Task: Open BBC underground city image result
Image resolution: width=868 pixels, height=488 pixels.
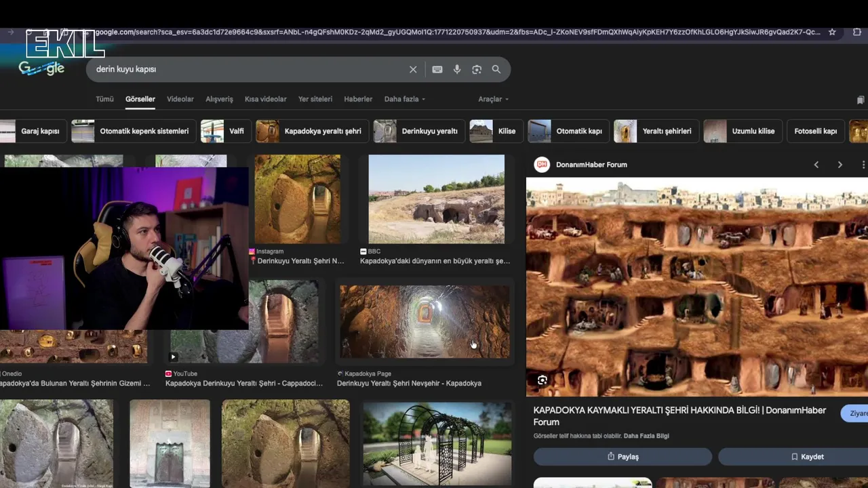Action: click(436, 199)
